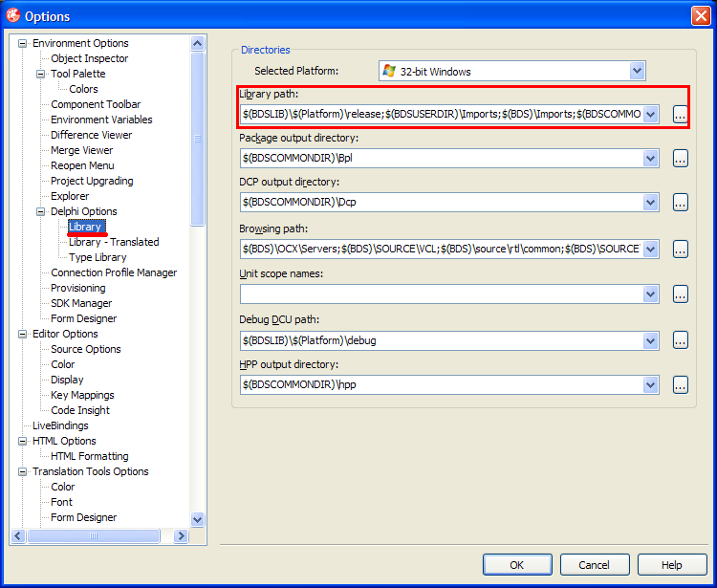Screen dimensions: 717x588
Task: Select the Library tree item
Action: [x=86, y=227]
